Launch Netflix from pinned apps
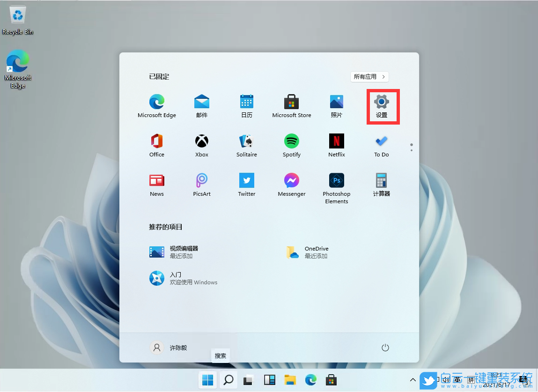 (x=336, y=145)
